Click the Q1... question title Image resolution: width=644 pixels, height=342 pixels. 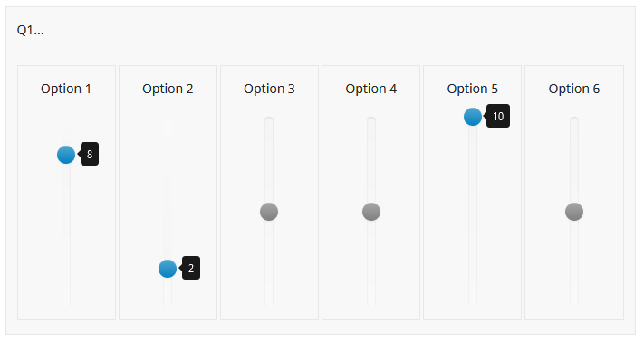coord(31,30)
